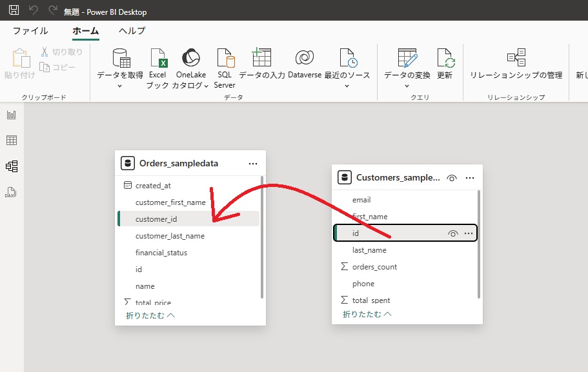
Task: Select total_spent field in Customers table
Action: (x=405, y=300)
